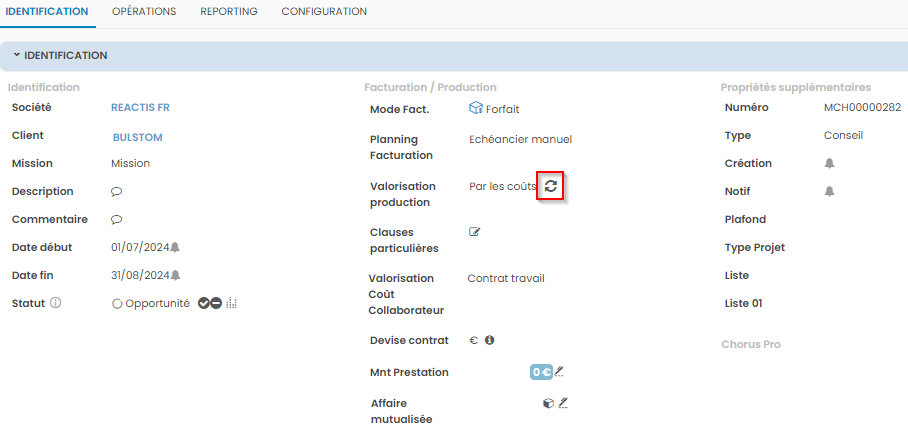The height and width of the screenshot is (431, 908).
Task: Click the Création bell icon
Action: pyautogui.click(x=829, y=164)
